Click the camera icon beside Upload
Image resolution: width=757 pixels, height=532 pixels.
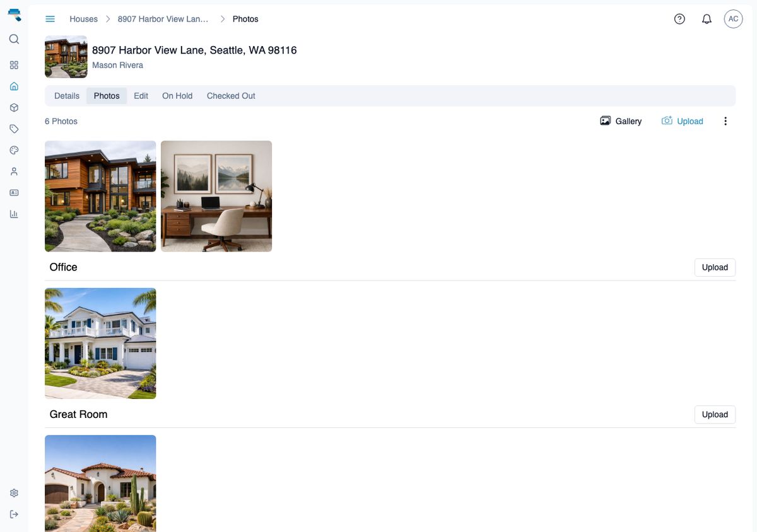667,120
